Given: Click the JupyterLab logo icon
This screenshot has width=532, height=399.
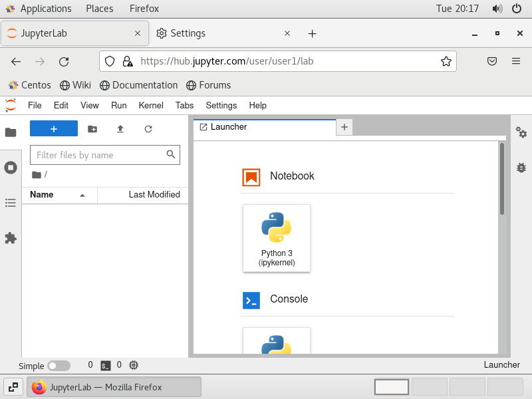Looking at the screenshot, I should pyautogui.click(x=11, y=105).
